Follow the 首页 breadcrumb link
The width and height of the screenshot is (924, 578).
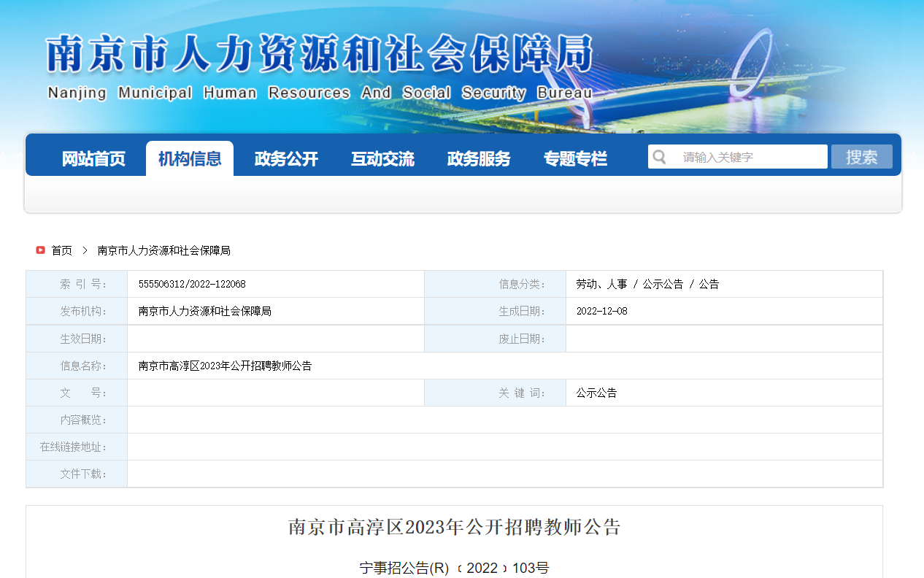pos(62,250)
